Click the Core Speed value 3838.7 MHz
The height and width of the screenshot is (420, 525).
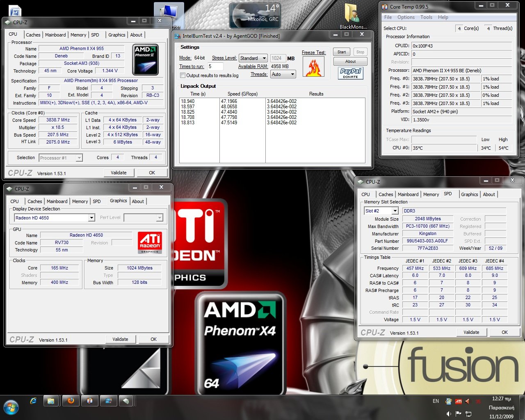tap(58, 120)
